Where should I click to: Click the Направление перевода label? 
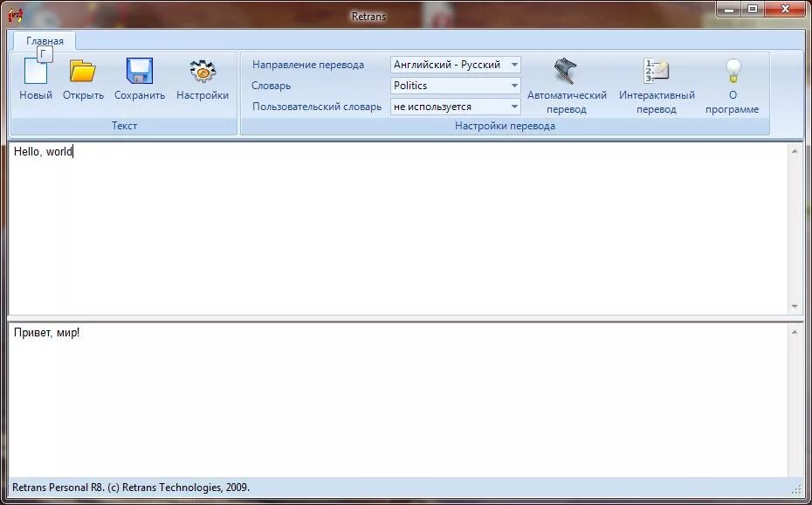pyautogui.click(x=308, y=65)
